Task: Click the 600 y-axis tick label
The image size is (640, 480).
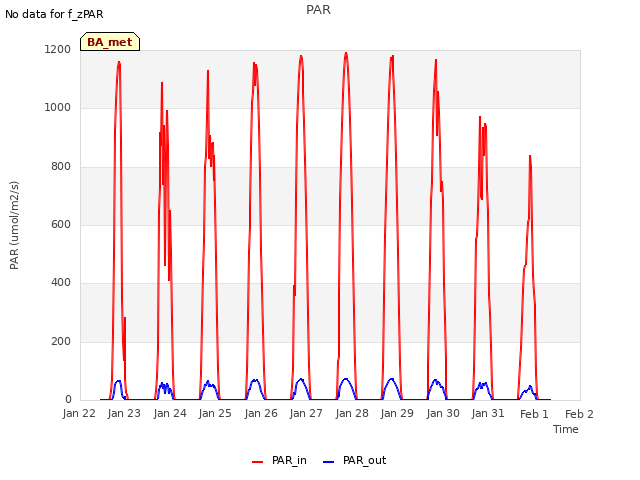Action: (61, 224)
